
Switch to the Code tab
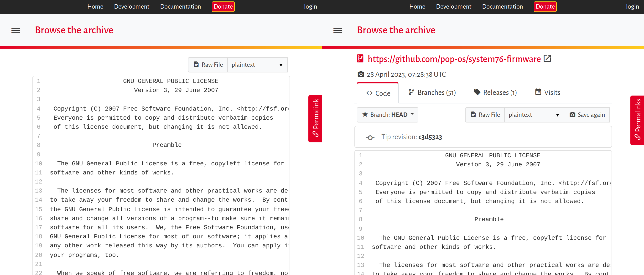(378, 93)
